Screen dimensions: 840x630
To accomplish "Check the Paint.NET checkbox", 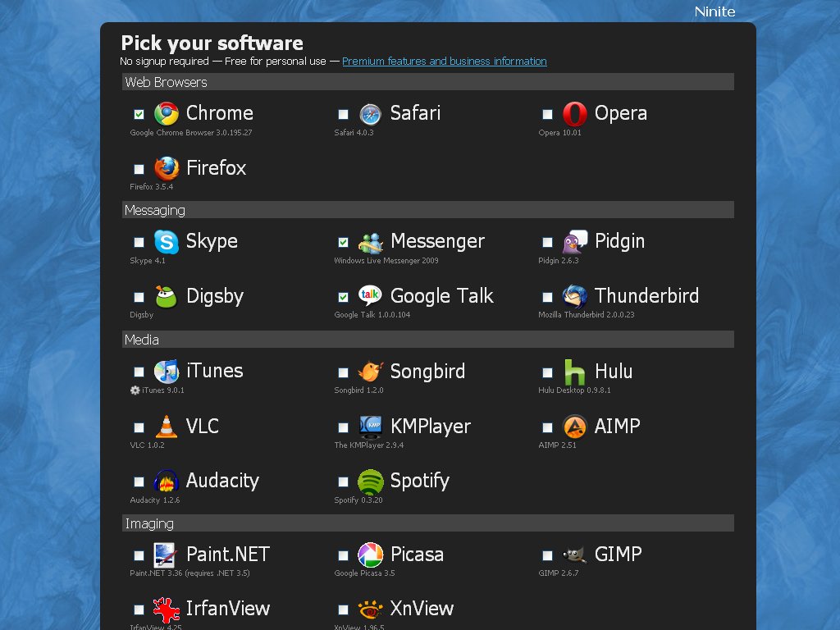I will tap(139, 555).
